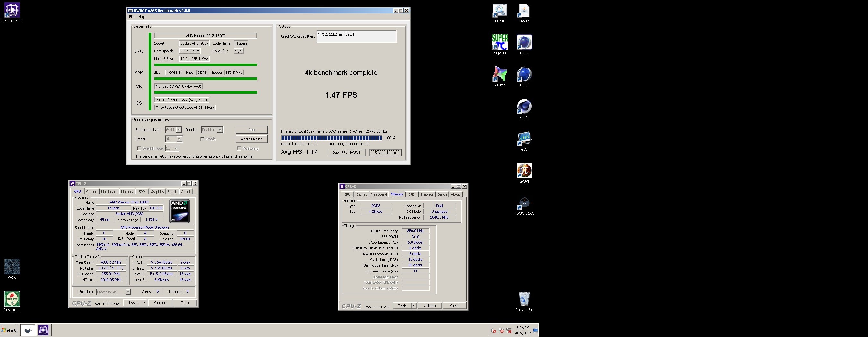Click Validate in left CPU-Z window
Screen dimensions: 868x337
click(x=160, y=303)
